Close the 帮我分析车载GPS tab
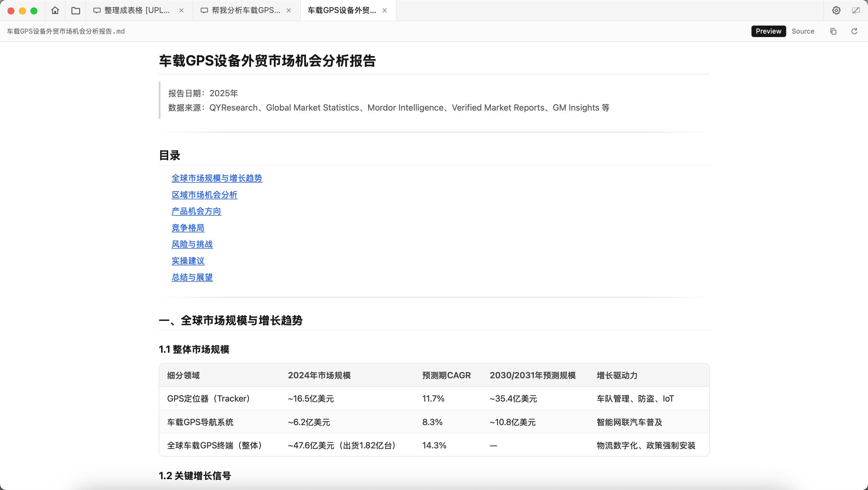Screen dimensions: 868x490 (x=289, y=10)
